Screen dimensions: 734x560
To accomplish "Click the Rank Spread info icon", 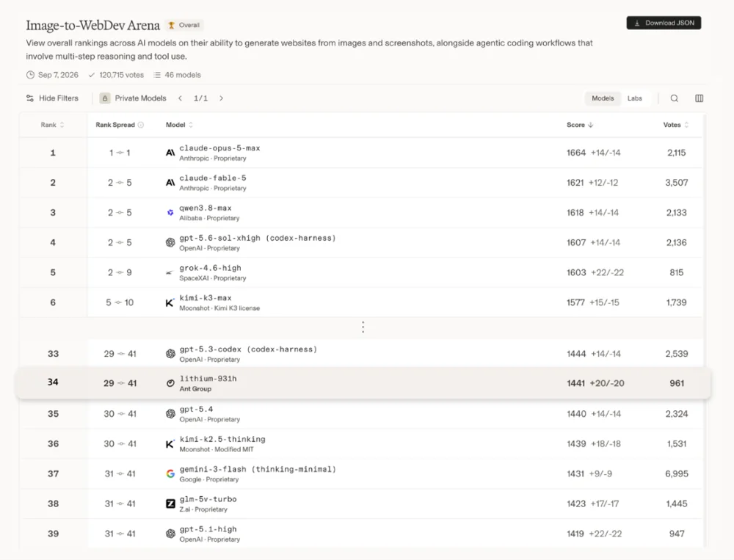I will coord(141,125).
